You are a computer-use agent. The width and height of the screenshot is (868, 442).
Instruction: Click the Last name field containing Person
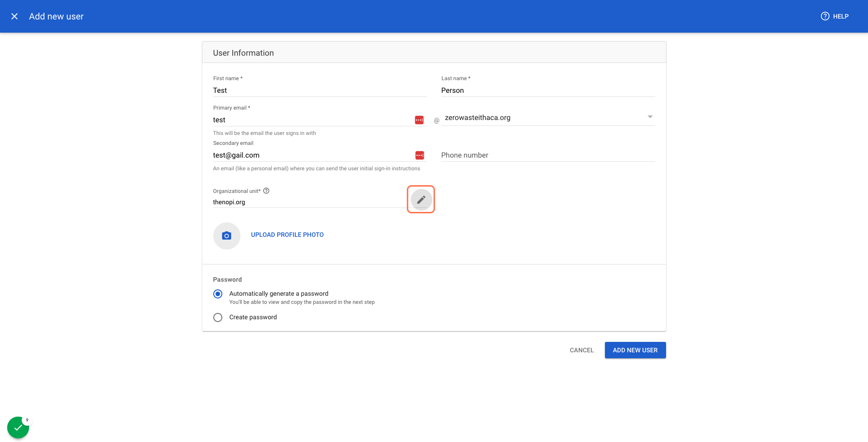click(x=548, y=91)
